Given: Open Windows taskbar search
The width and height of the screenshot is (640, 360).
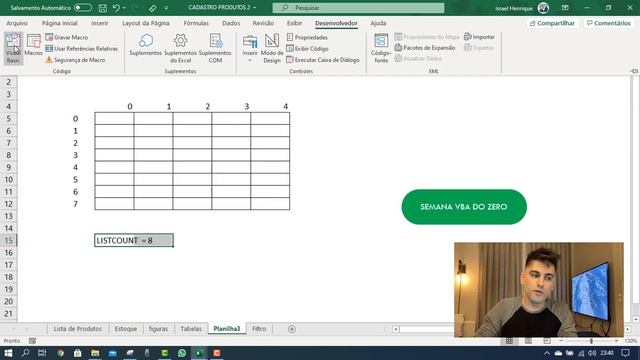Looking at the screenshot, I should (x=25, y=353).
